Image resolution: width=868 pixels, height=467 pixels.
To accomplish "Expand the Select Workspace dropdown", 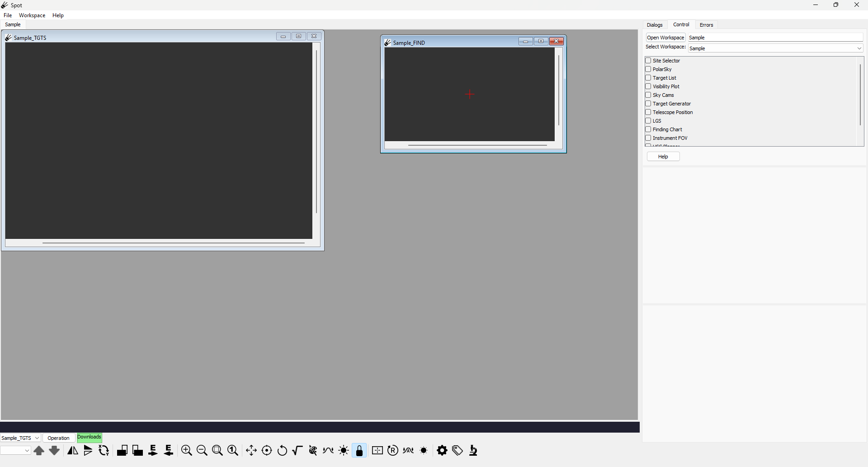I will point(775,48).
